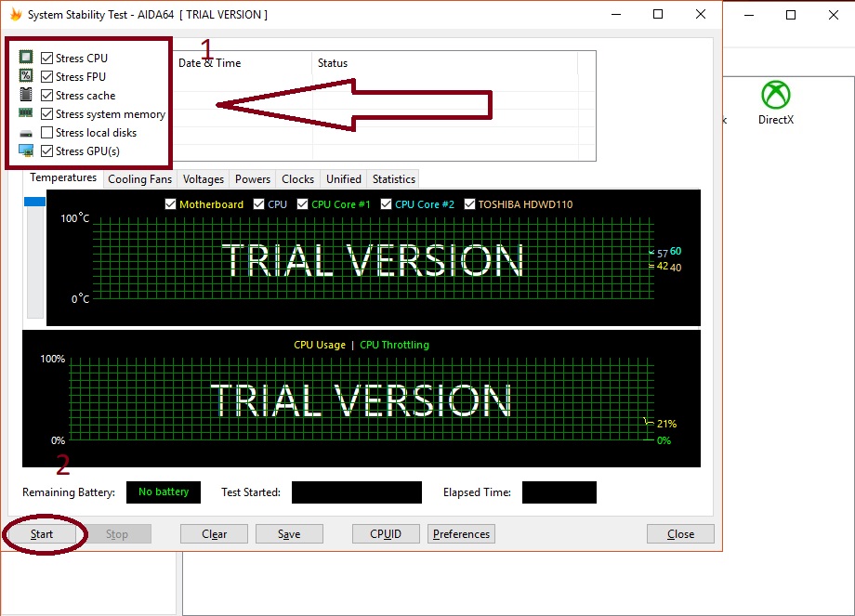The image size is (855, 616).
Task: Minimize the System Stability Test window
Action: point(616,14)
